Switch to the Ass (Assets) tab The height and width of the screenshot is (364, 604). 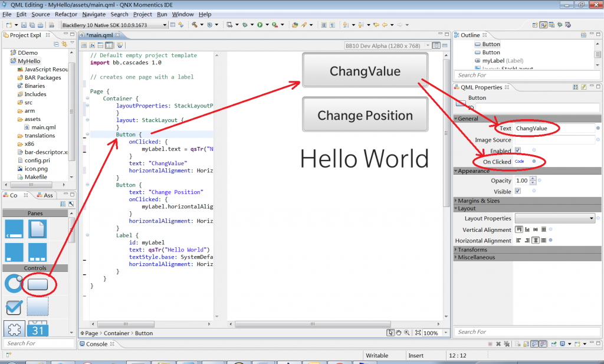tap(45, 195)
